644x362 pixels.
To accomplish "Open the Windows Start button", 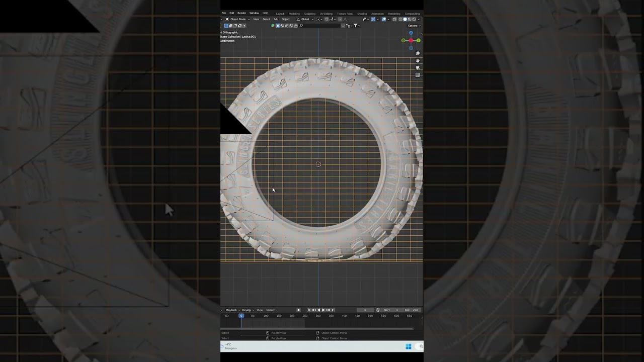I will (409, 346).
